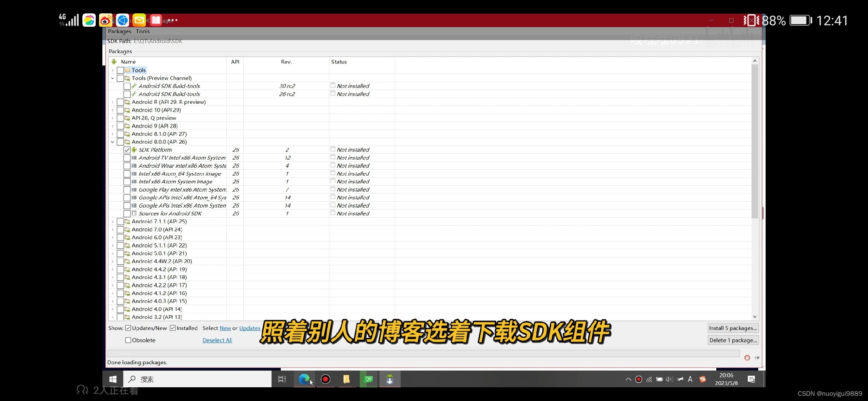Image resolution: width=868 pixels, height=401 pixels.
Task: Check Sources for Android SDK box
Action: [x=127, y=213]
